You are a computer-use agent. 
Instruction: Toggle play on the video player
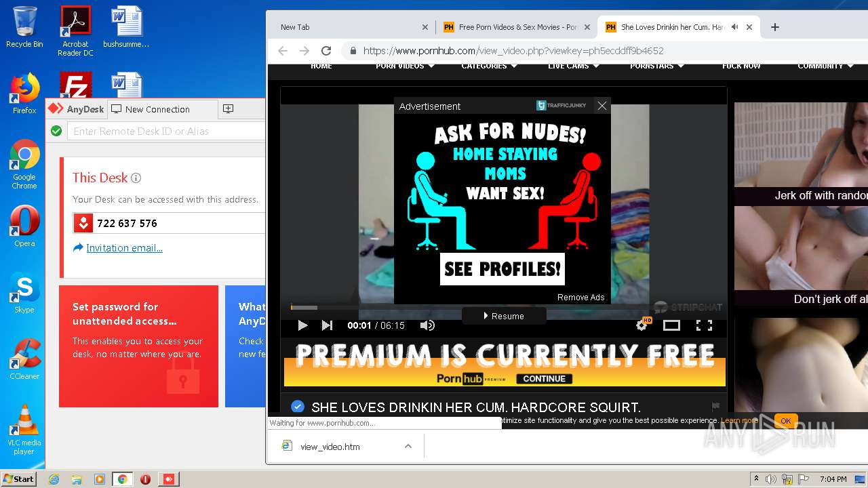(x=302, y=325)
